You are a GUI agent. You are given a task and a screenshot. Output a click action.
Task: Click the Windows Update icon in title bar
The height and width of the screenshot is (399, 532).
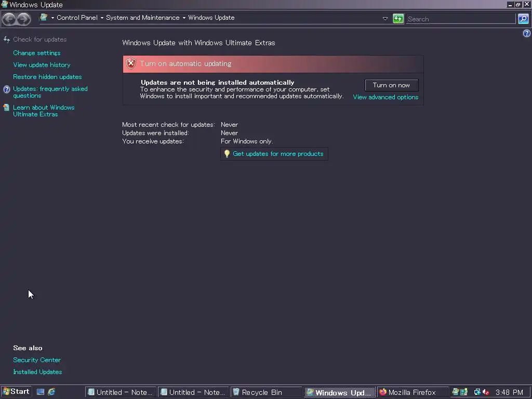tap(4, 4)
